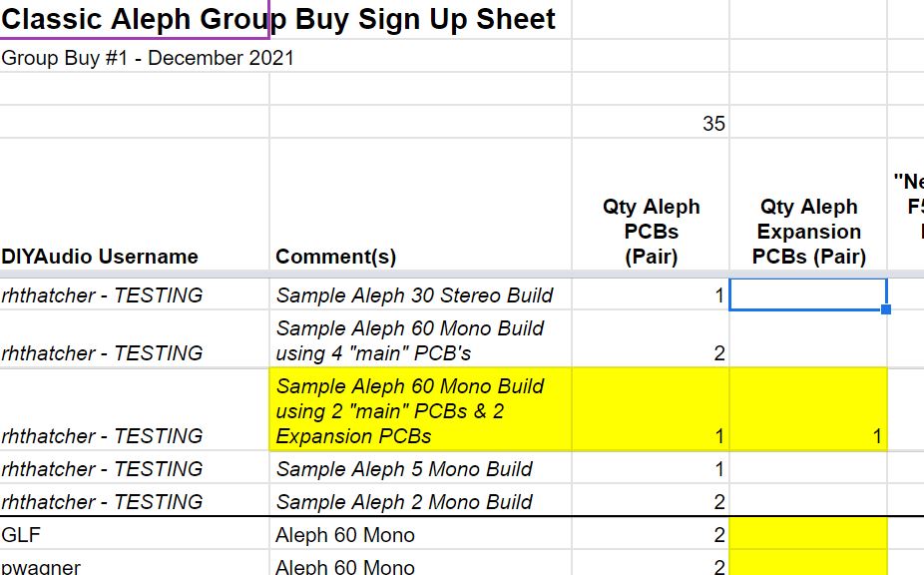Click the Sample Aleph 5 Mono Build cell
This screenshot has width=924, height=575.
(420, 469)
